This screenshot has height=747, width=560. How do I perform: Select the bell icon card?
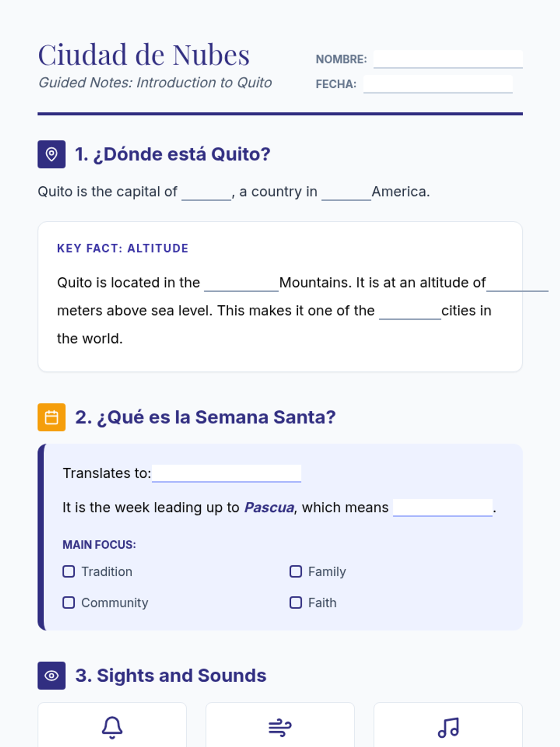coord(112,725)
